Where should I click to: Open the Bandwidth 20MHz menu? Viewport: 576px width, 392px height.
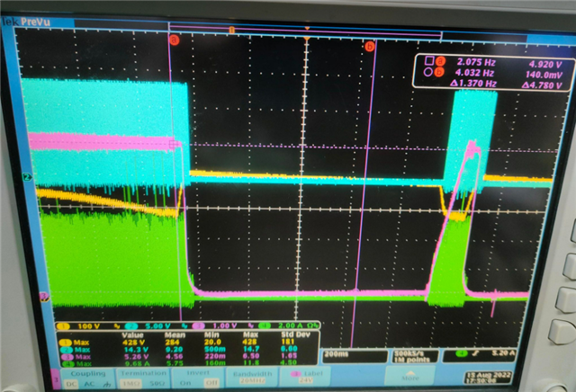click(x=252, y=378)
